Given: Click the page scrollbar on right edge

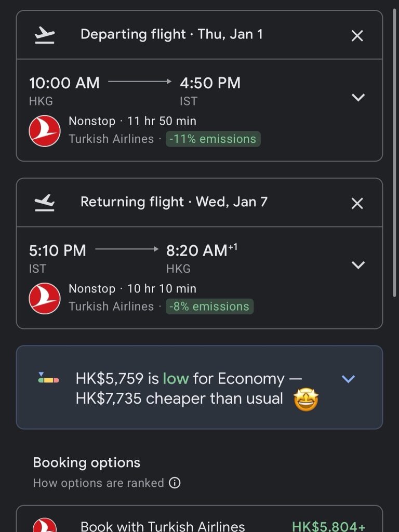Looking at the screenshot, I should (x=396, y=156).
